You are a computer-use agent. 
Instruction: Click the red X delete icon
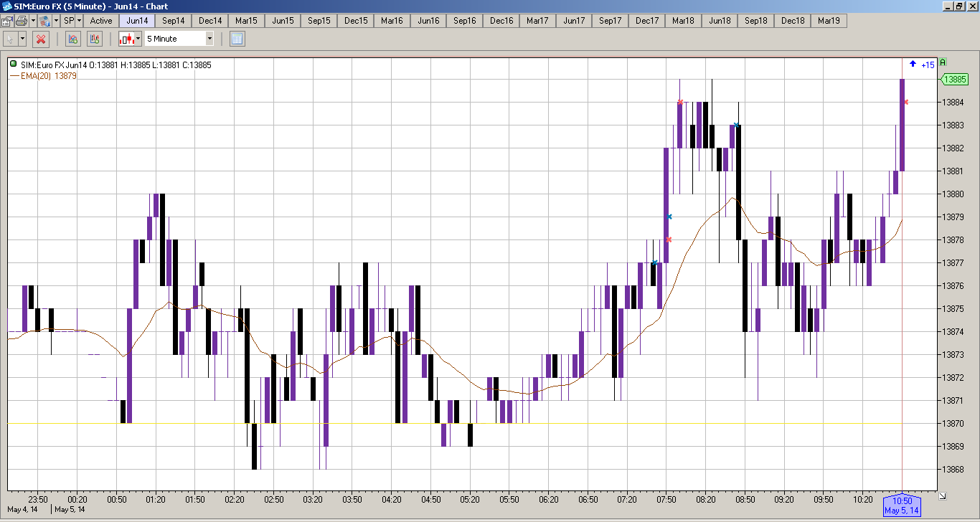(41, 39)
